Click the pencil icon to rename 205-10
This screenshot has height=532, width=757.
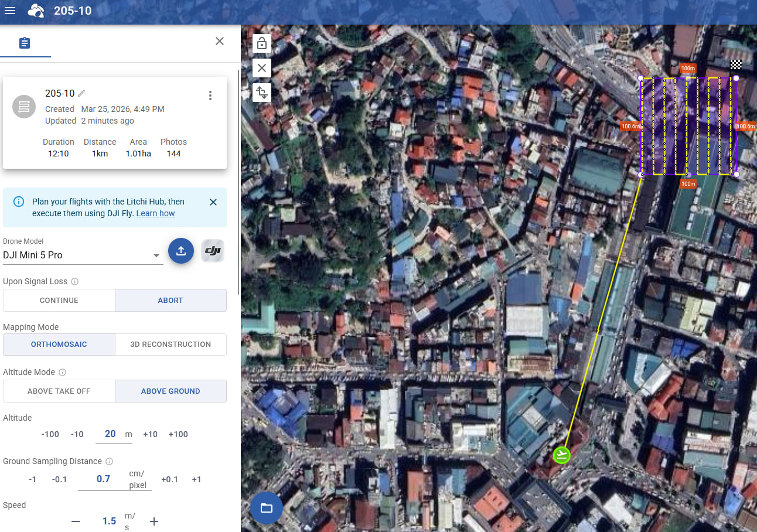tap(81, 93)
